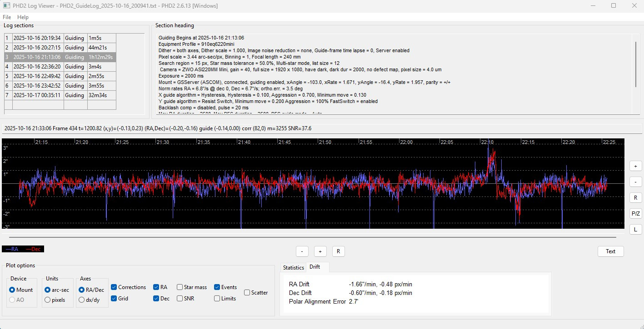Click the R reset button below the graph
Image resolution: width=644 pixels, height=329 pixels.
coord(338,251)
